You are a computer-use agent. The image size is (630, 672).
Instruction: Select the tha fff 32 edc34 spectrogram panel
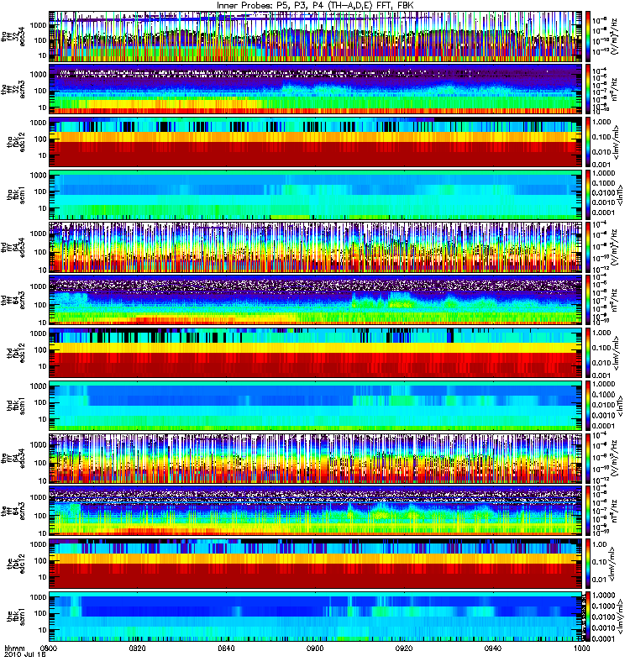[x=315, y=36]
